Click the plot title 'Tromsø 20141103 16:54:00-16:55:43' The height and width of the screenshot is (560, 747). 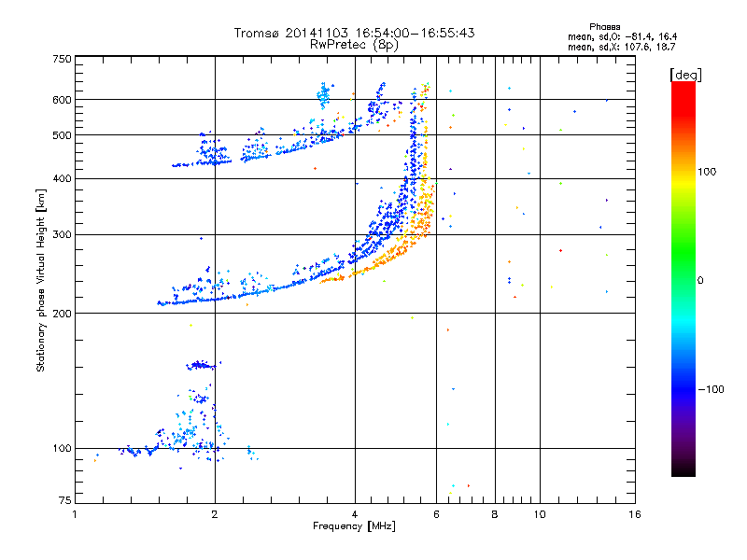[354, 33]
